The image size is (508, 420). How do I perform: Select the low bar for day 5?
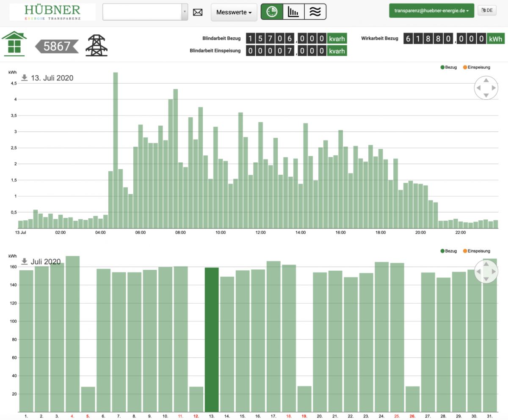point(88,399)
